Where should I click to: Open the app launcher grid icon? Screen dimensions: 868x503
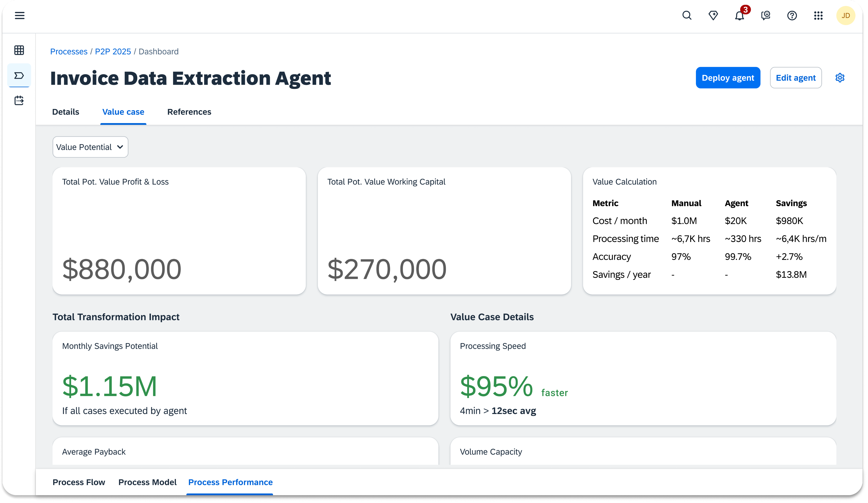[x=818, y=15]
